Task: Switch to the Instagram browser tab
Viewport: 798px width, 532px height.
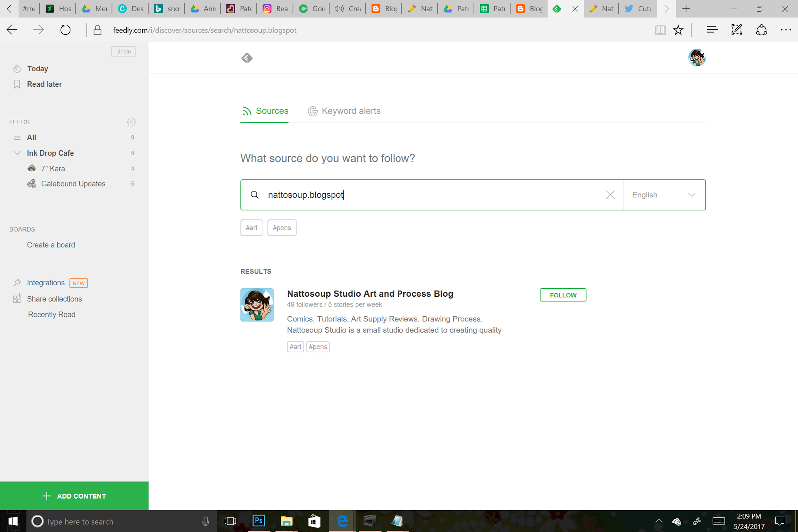Action: point(275,9)
